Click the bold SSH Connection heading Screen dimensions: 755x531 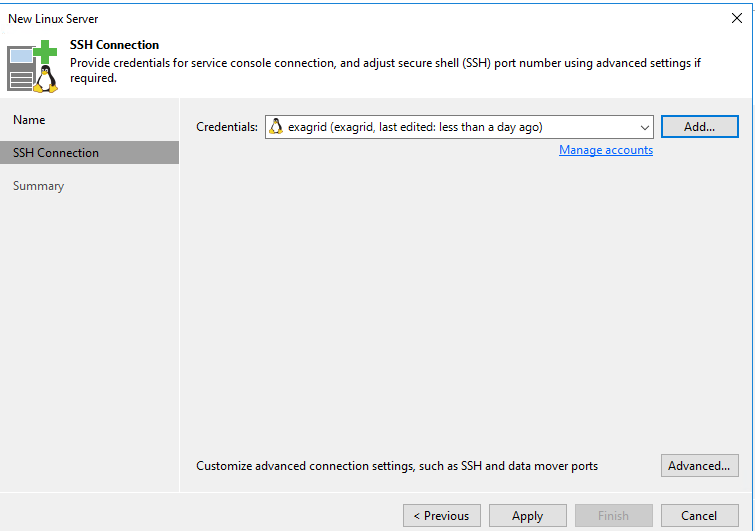click(114, 45)
